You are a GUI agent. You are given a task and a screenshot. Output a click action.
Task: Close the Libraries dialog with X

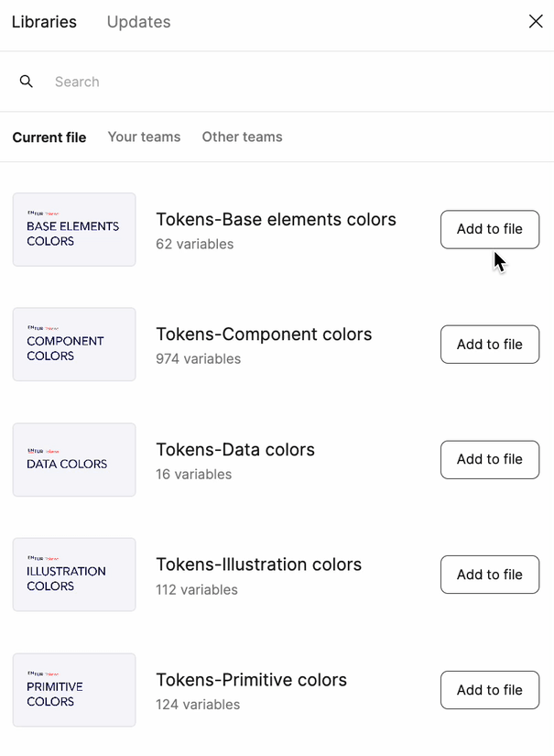coord(536,21)
